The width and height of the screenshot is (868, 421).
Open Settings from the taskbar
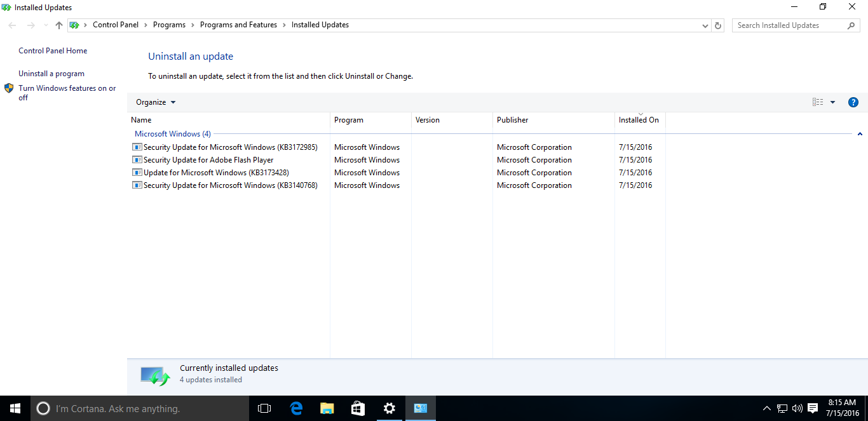389,408
